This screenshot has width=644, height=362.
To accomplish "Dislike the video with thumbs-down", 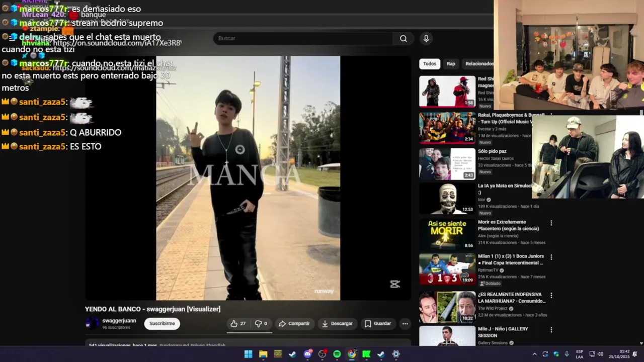I will (261, 324).
